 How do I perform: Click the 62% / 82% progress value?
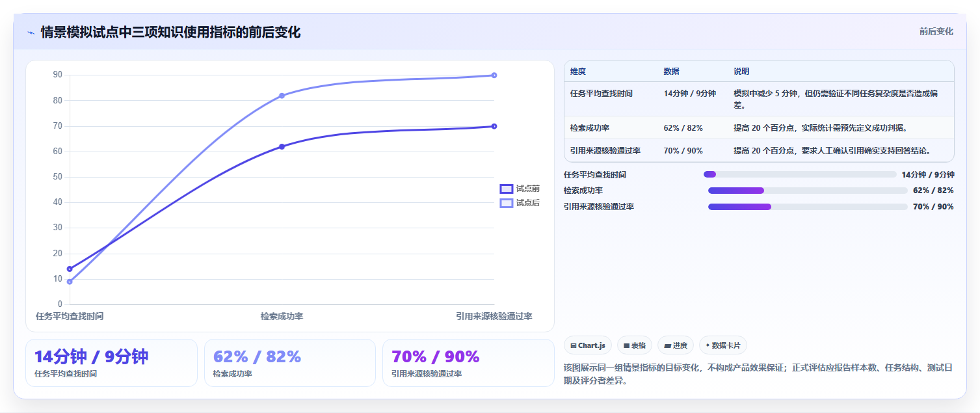[933, 191]
